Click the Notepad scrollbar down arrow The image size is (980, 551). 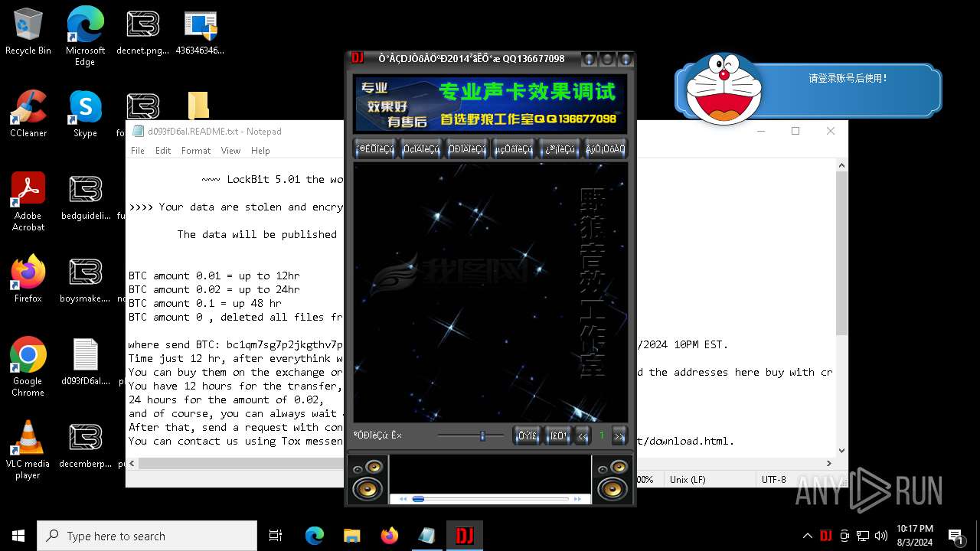coord(841,451)
